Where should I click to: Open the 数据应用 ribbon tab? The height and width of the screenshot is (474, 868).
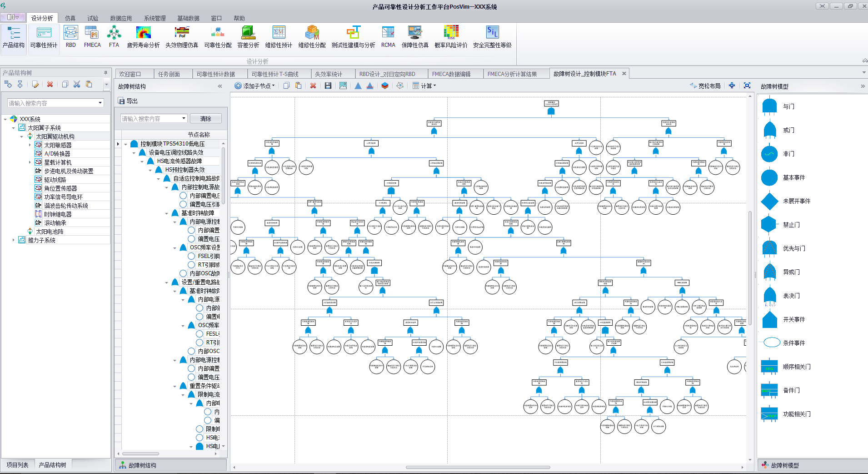(x=121, y=18)
